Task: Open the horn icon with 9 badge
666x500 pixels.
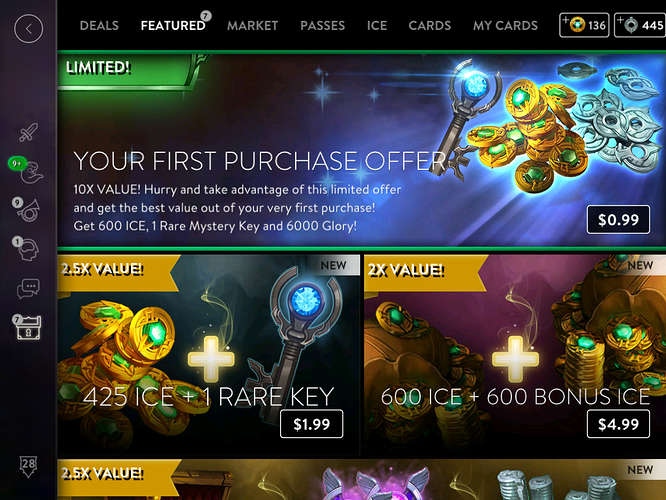Action: coord(27,209)
